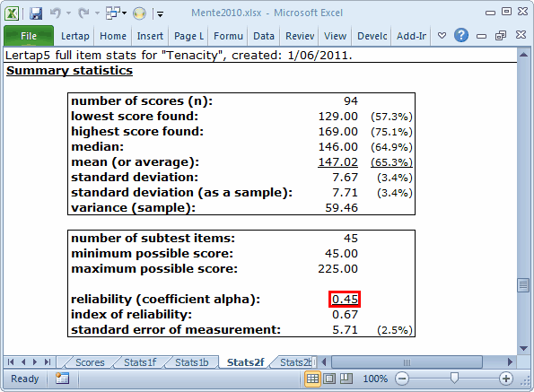
Task: Click the Save icon in quick access toolbar
Action: [x=36, y=13]
